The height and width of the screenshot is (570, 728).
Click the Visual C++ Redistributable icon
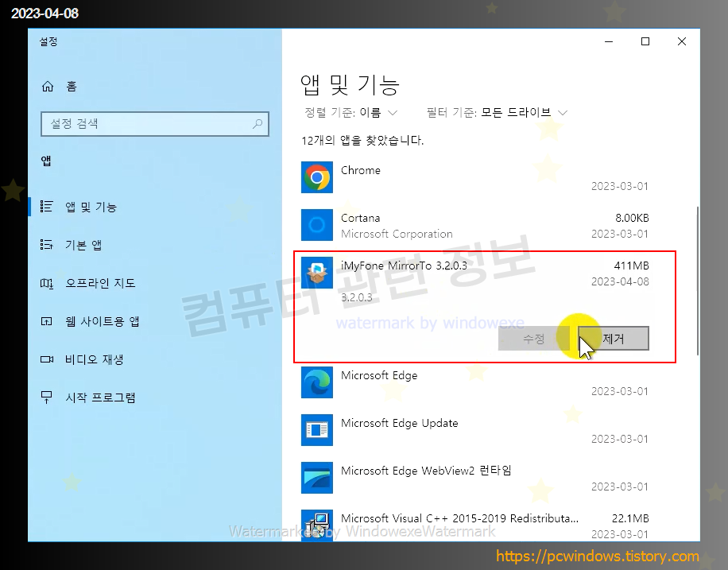(x=316, y=525)
